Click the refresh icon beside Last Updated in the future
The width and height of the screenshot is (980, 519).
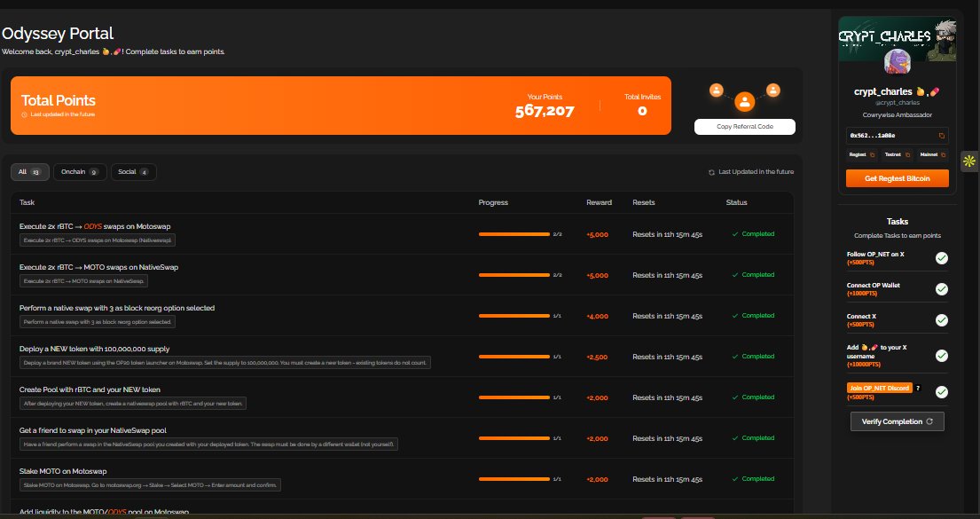[x=711, y=172]
